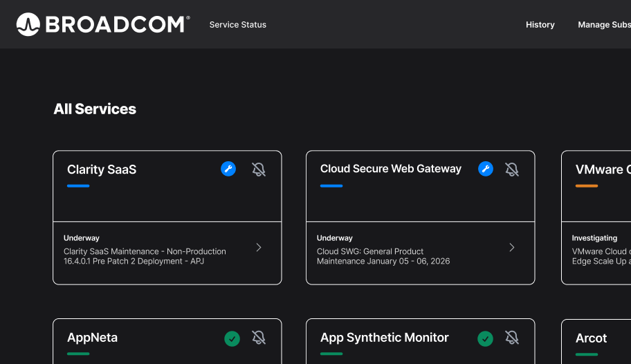This screenshot has height=364, width=631.
Task: Click 'Underway' label in Cloud Secure Web Gateway card
Action: (x=334, y=238)
